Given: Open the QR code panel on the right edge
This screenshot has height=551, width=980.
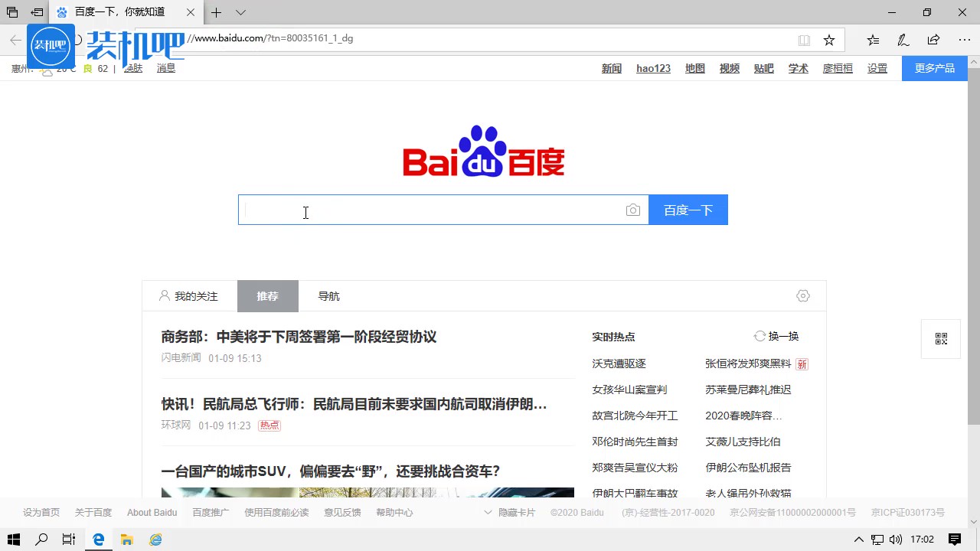Looking at the screenshot, I should [x=940, y=339].
